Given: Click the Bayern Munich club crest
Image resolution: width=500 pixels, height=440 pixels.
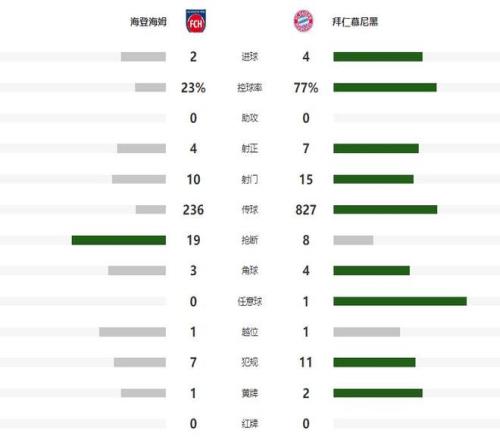Looking at the screenshot, I should click(x=303, y=21).
